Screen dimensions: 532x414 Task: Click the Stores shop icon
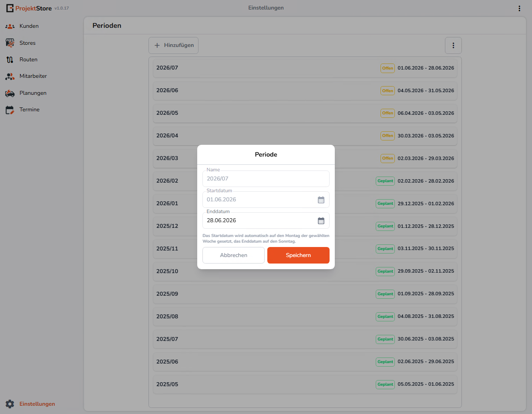10,43
